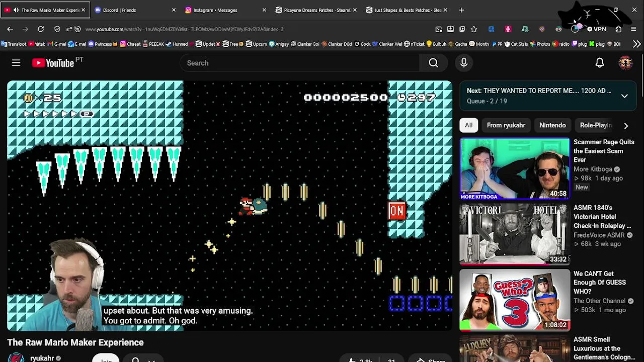
Task: Click the Victorian Hotel ASMR thumbnail
Action: click(x=515, y=235)
